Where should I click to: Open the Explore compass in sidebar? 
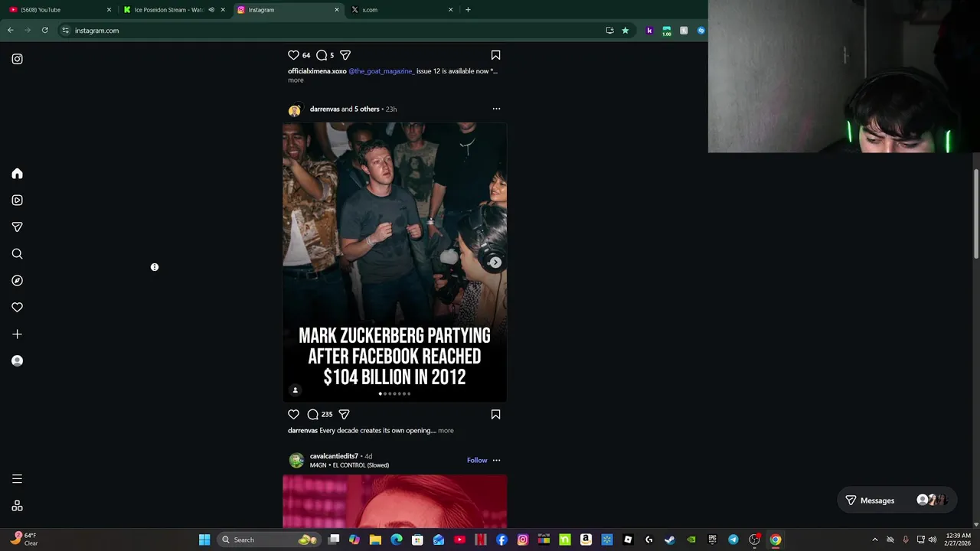(x=17, y=281)
